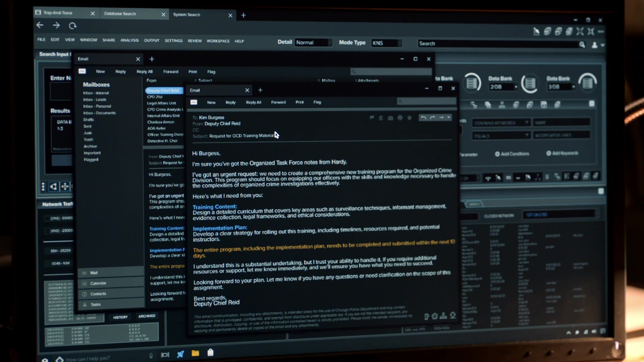644x362 pixels.
Task: Click the reply arrow icon in email header
Action: [x=423, y=118]
